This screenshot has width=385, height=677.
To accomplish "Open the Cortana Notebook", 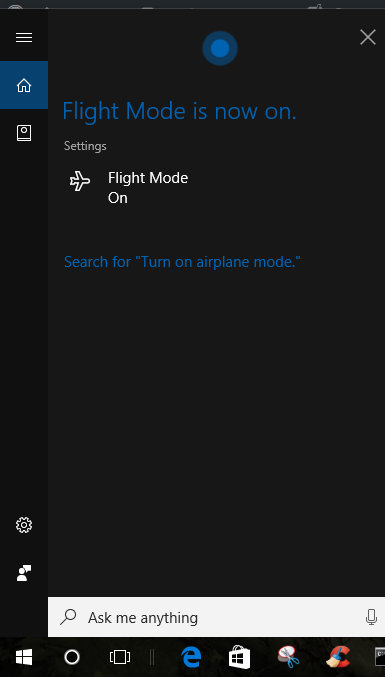I will [x=24, y=133].
